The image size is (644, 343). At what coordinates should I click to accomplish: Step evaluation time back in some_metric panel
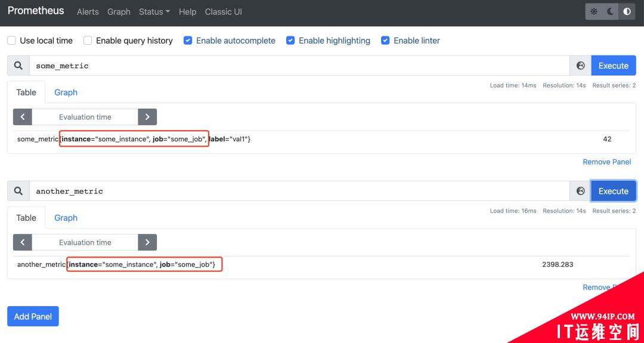(23, 117)
